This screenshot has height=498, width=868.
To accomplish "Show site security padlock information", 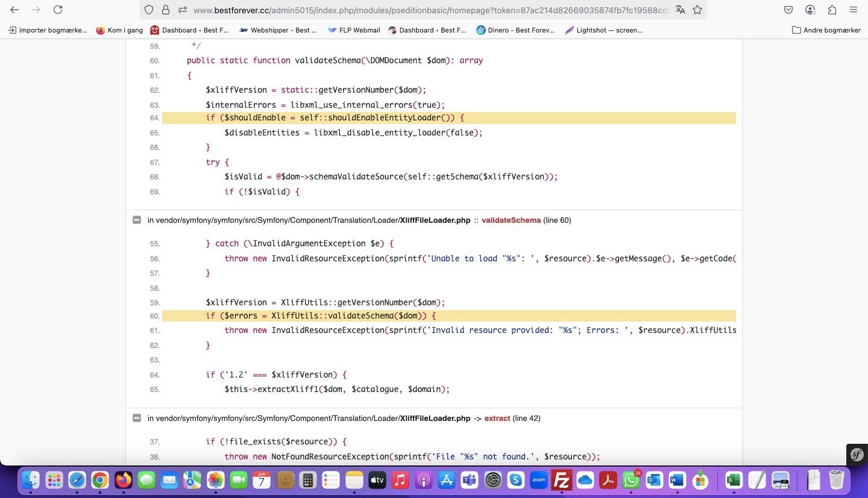I will [165, 10].
